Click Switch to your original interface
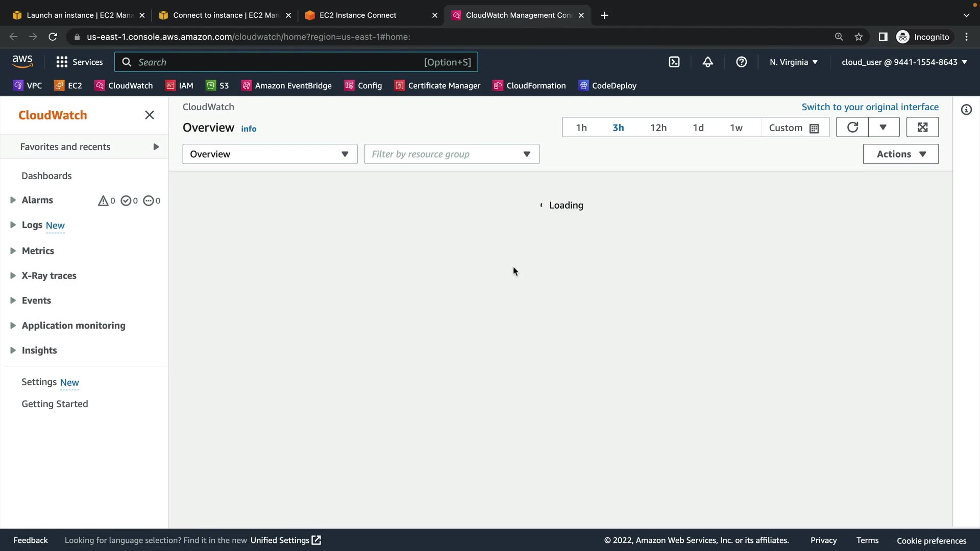Image resolution: width=980 pixels, height=551 pixels. [x=870, y=107]
